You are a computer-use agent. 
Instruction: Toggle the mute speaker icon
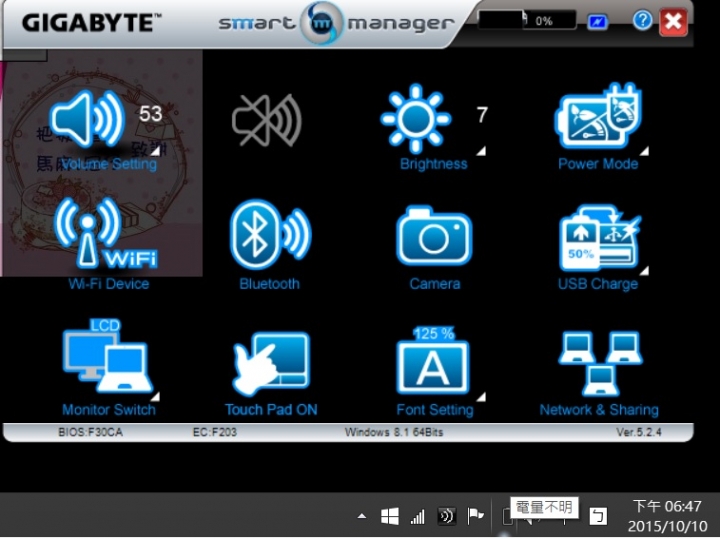coord(266,120)
